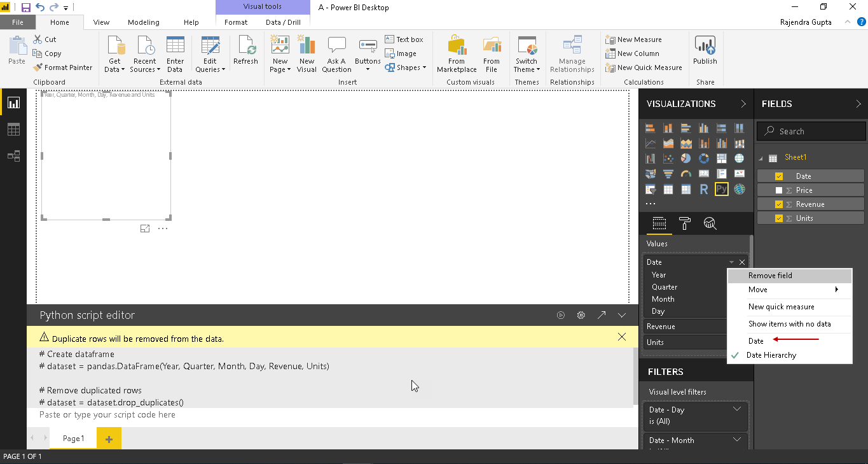Open the Modeling ribbon tab
Screen dimensions: 868x464
[144, 22]
